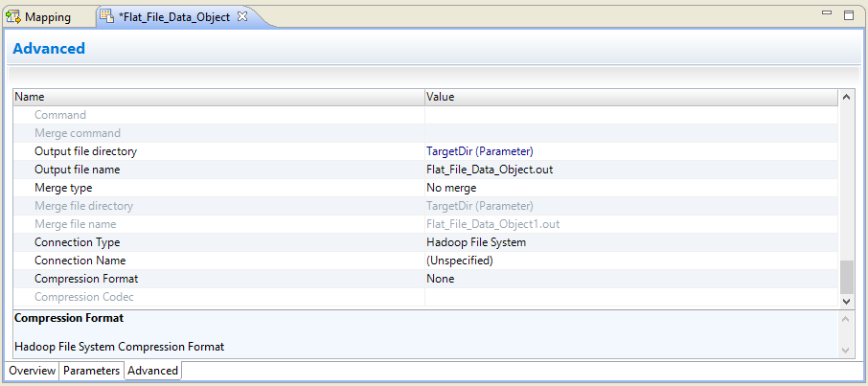
Task: Click the properties table scrollbar thumb
Action: [x=846, y=277]
